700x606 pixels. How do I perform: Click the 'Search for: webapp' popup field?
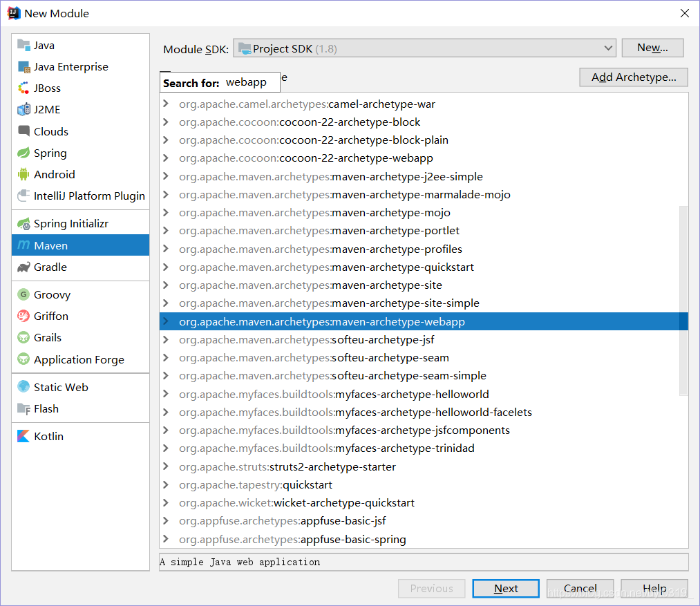pos(220,83)
